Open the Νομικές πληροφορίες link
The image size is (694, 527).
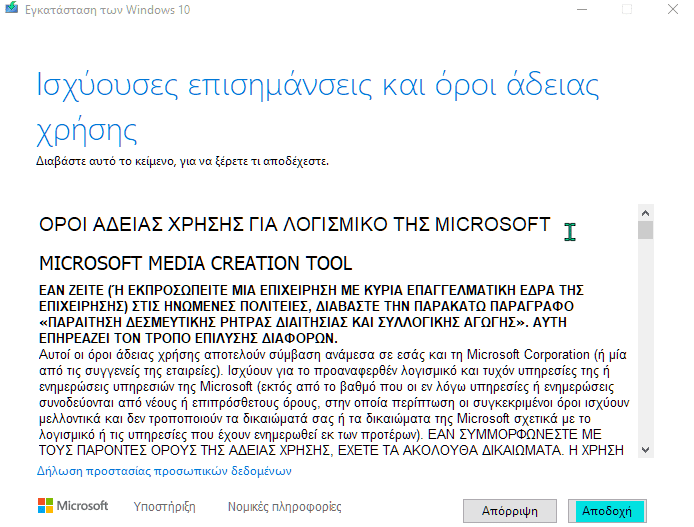285,507
